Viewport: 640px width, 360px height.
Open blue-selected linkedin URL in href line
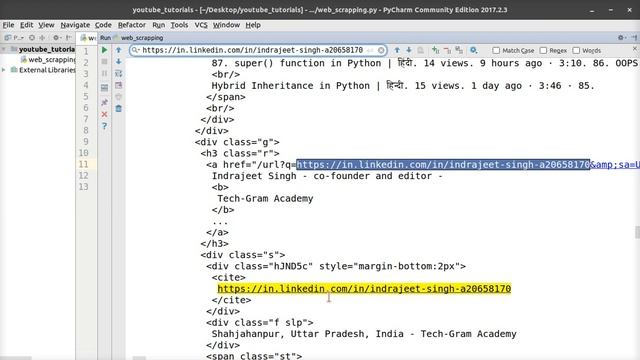[443, 164]
